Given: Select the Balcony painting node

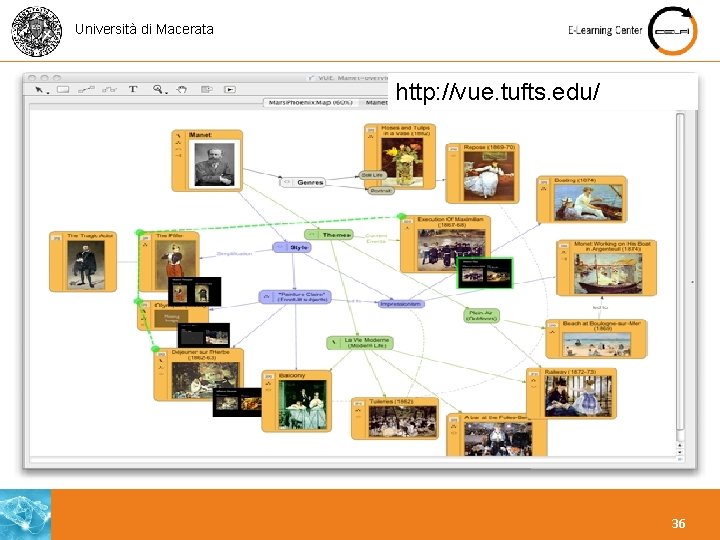Looking at the screenshot, I should [297, 401].
